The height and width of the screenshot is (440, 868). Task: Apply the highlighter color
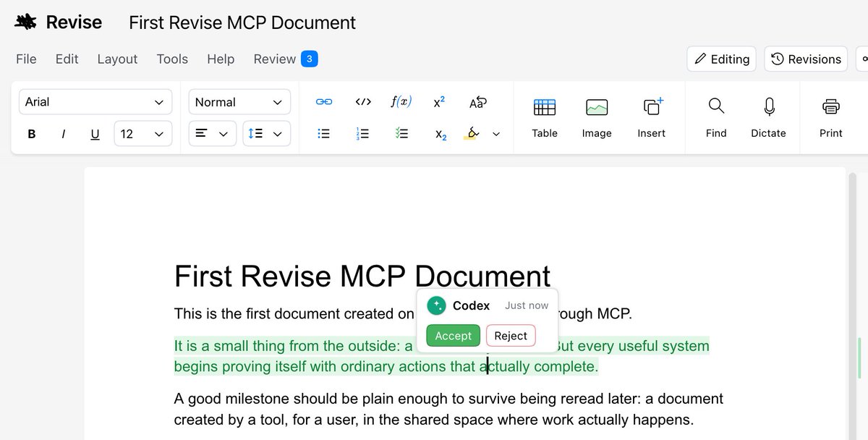coord(472,133)
